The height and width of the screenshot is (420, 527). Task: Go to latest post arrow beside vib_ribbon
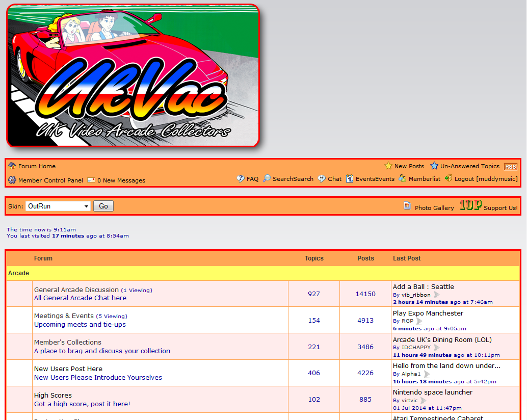pos(437,295)
